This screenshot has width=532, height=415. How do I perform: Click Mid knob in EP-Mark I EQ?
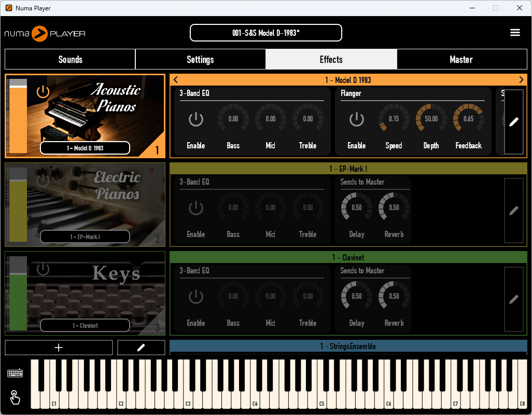coord(271,207)
